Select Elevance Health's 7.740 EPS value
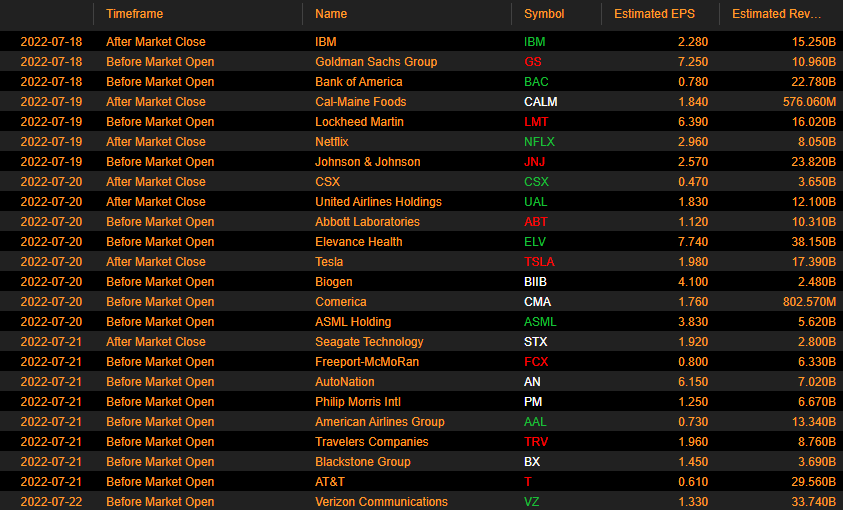The width and height of the screenshot is (843, 510). tap(693, 242)
